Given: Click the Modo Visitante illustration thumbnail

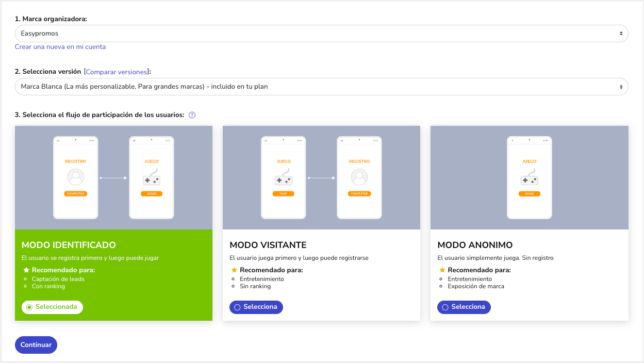Looking at the screenshot, I should coord(321,177).
